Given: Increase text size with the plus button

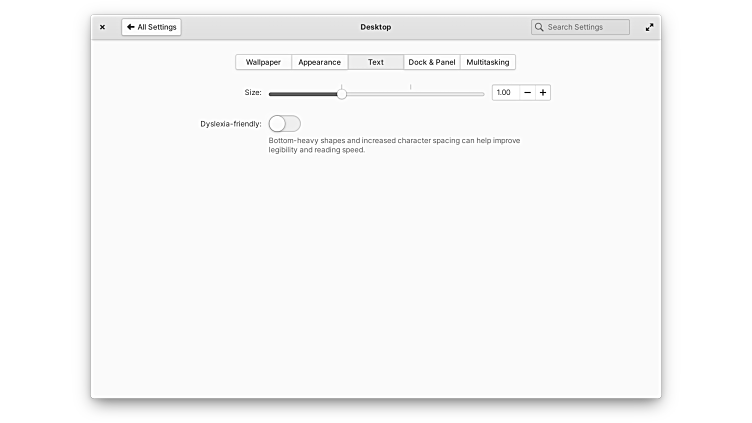Looking at the screenshot, I should [543, 93].
